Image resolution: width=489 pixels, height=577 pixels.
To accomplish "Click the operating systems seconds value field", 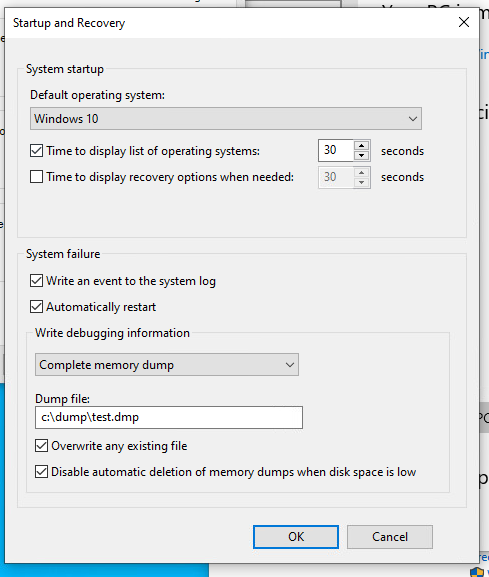I will pos(336,150).
